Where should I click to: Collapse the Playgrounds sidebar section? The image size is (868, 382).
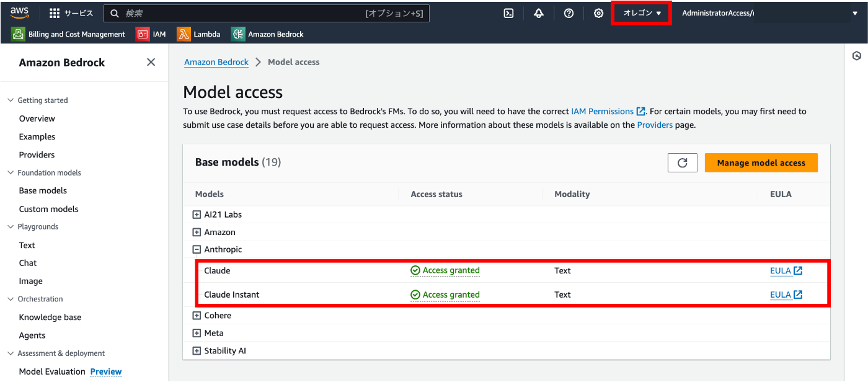[11, 226]
